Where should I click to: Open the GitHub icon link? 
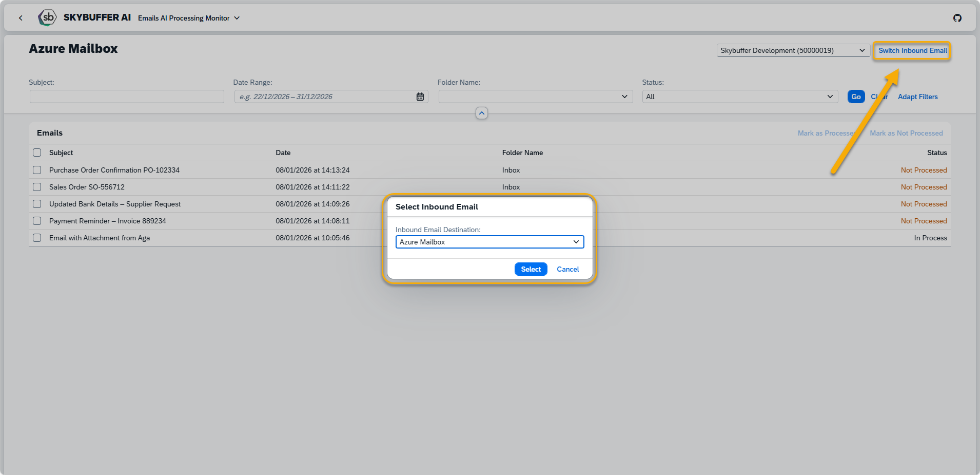957,18
